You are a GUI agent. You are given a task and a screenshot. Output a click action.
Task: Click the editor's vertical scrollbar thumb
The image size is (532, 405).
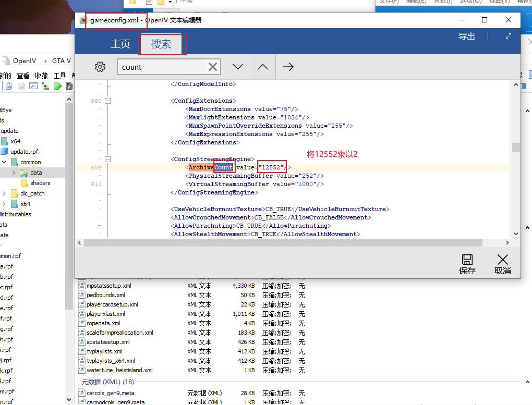click(516, 147)
